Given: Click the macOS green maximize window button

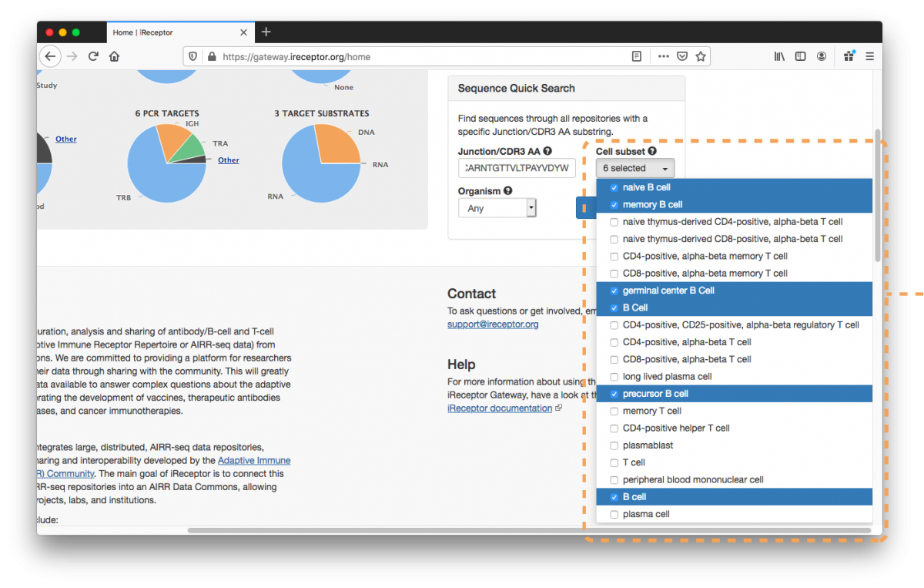Looking at the screenshot, I should point(75,32).
